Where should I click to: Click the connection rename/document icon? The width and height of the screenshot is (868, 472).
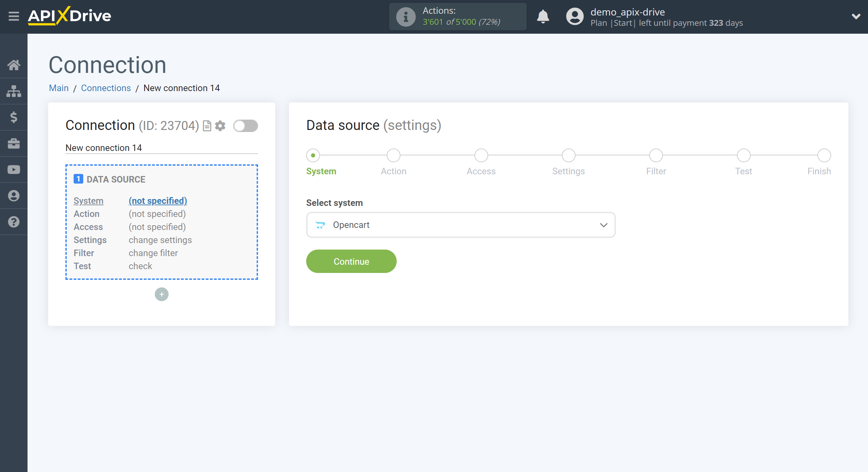click(207, 125)
